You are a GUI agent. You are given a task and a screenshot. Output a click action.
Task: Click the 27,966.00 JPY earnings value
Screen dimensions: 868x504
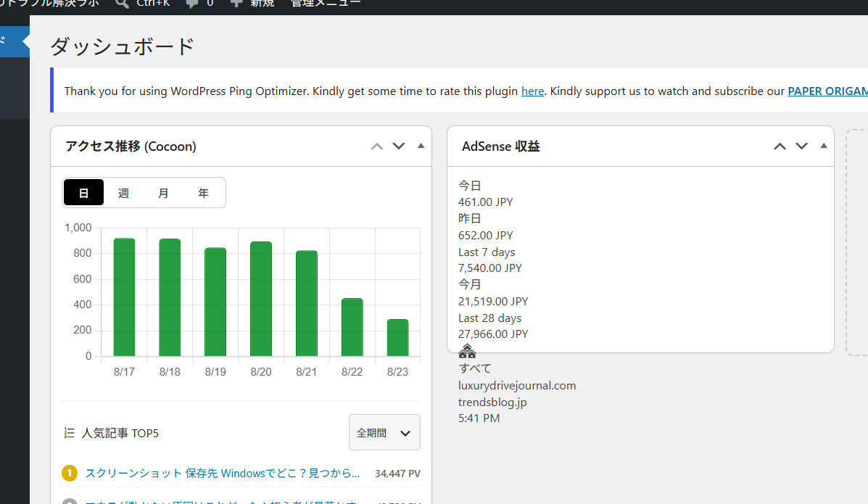coord(493,334)
